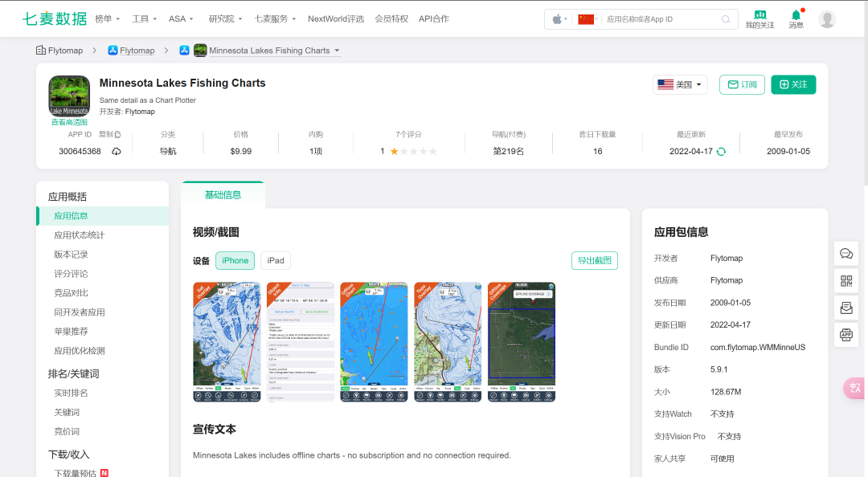Image resolution: width=868 pixels, height=477 pixels.
Task: Click the search magnifier icon
Action: coord(726,19)
